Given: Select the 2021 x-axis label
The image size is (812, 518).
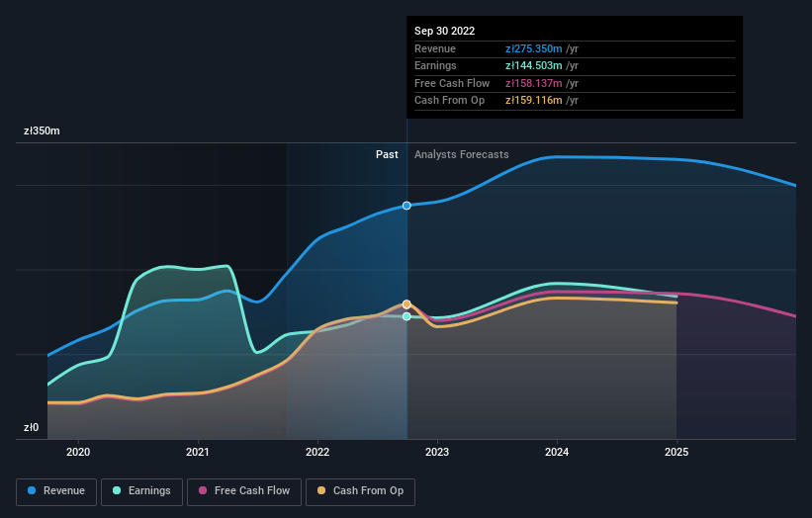Looking at the screenshot, I should (x=198, y=453).
